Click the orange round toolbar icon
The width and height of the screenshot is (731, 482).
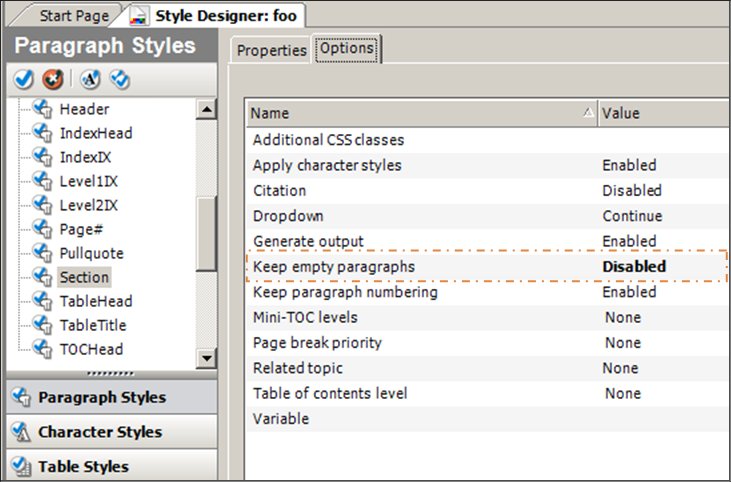pos(52,79)
